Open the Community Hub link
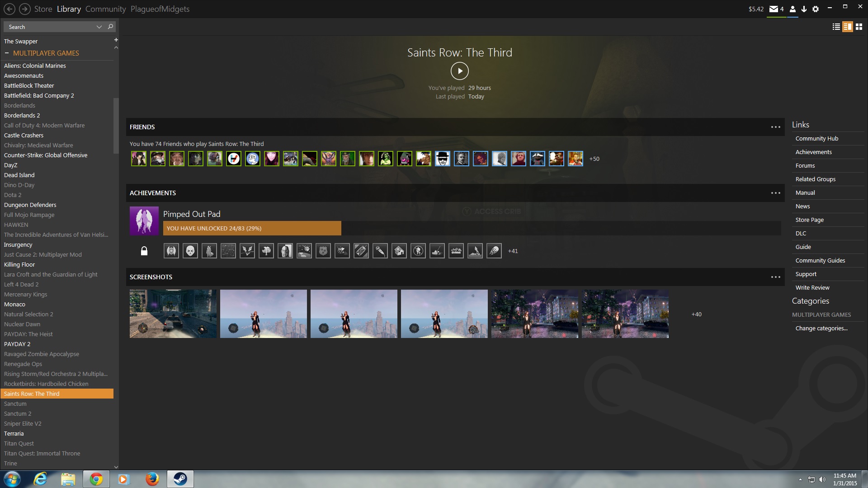 click(x=817, y=139)
